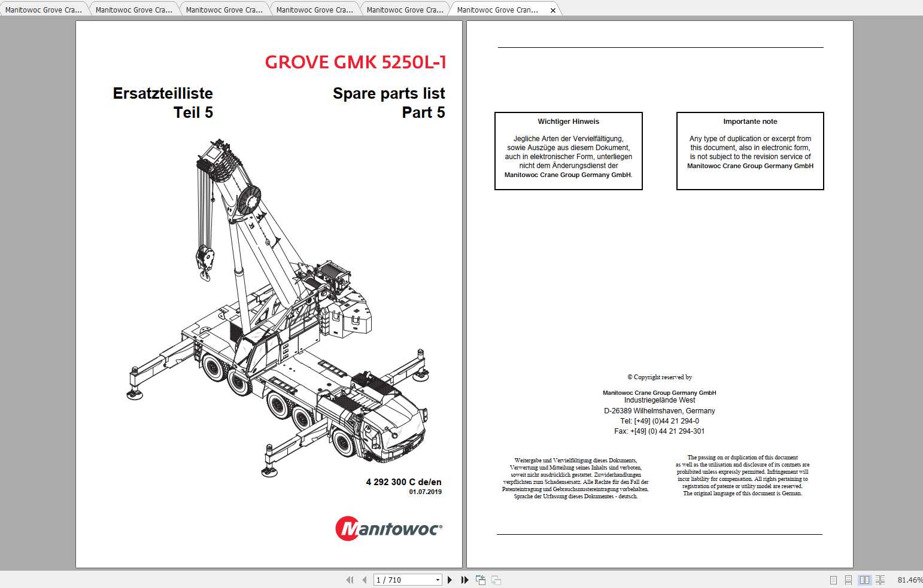Open the page number dropdown list
Image resolution: width=923 pixels, height=588 pixels.
tap(438, 580)
